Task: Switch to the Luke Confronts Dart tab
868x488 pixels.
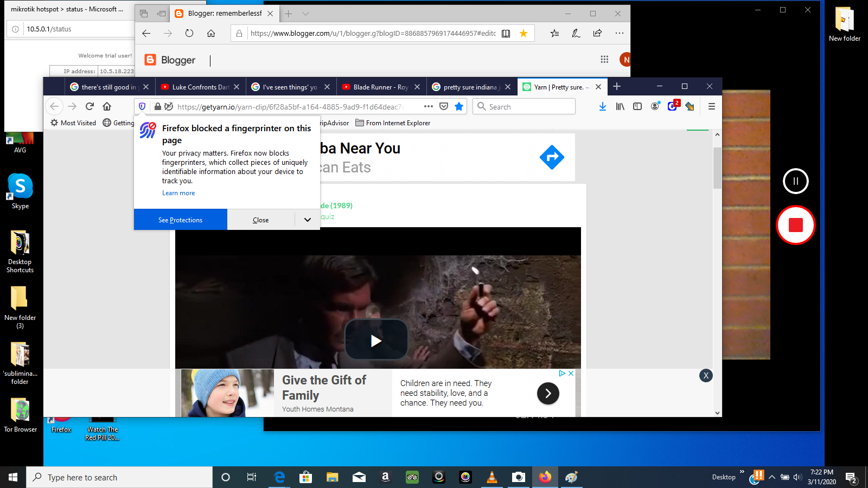Action: pyautogui.click(x=201, y=87)
